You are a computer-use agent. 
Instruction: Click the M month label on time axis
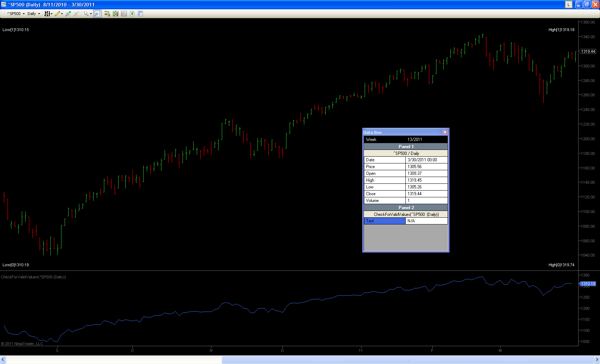pyautogui.click(x=500, y=350)
